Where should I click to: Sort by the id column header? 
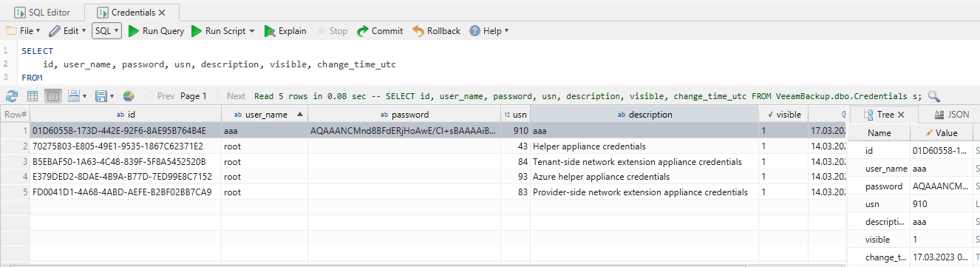point(126,115)
